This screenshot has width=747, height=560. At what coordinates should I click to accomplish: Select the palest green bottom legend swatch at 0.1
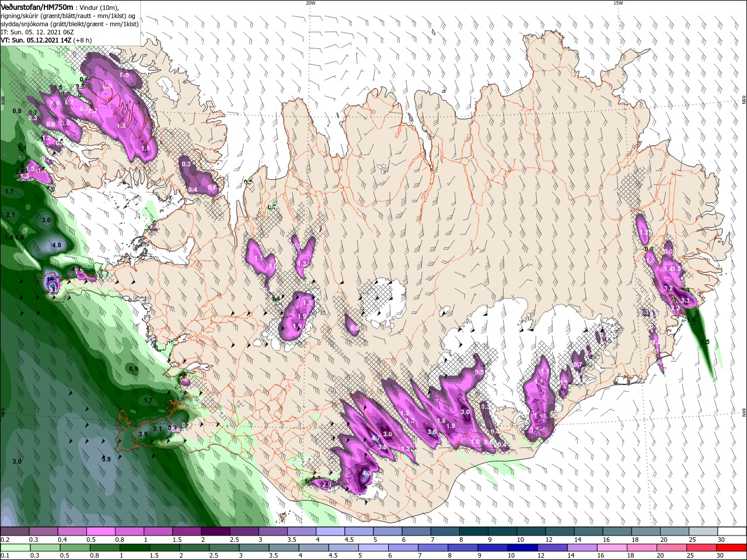click(15, 548)
